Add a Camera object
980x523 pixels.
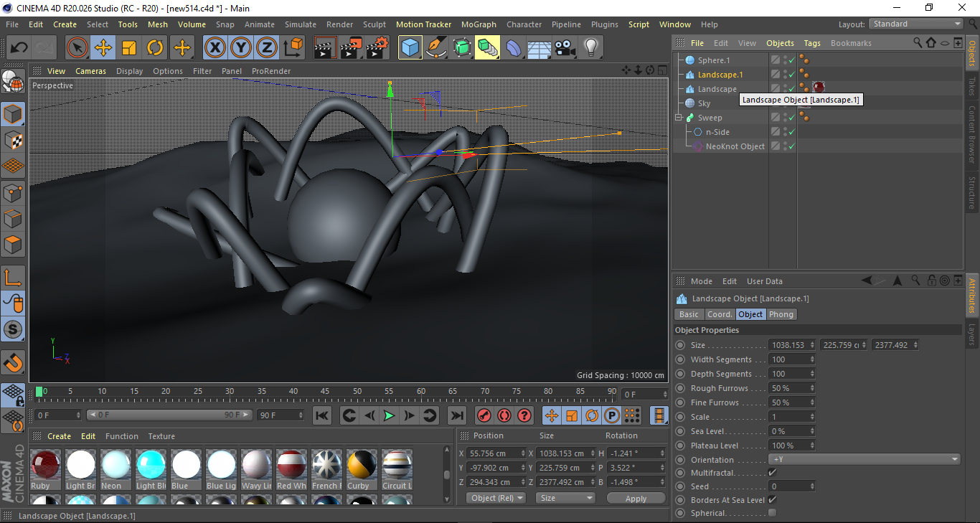point(565,48)
